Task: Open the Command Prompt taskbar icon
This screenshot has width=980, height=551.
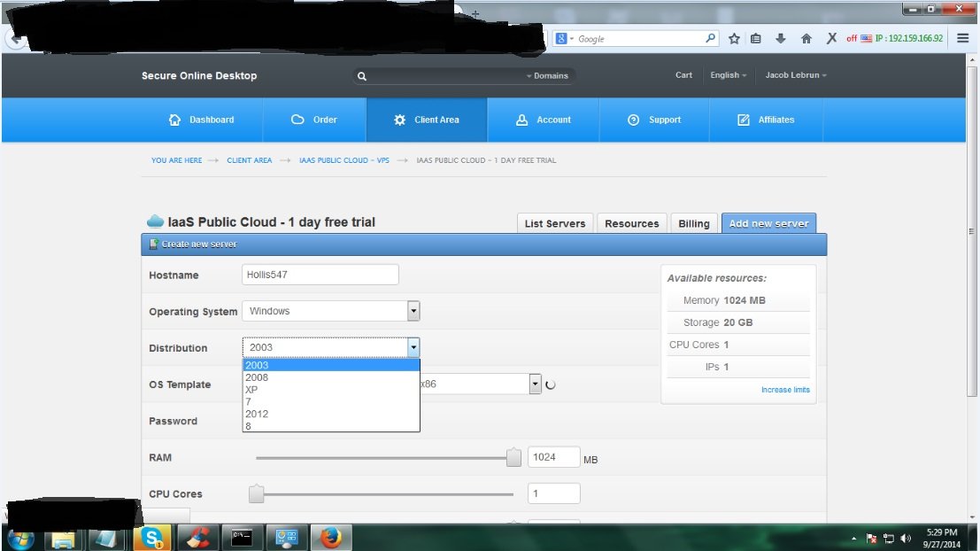Action: pyautogui.click(x=242, y=537)
